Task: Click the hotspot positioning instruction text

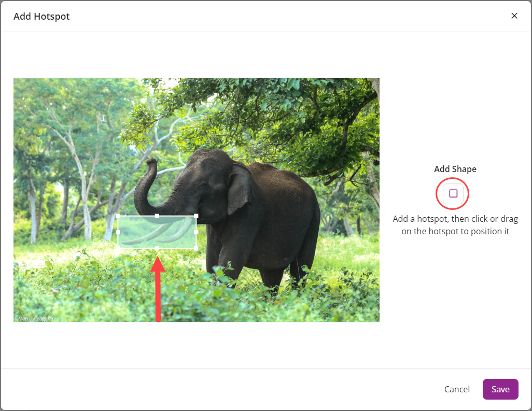Action: pyautogui.click(x=455, y=225)
